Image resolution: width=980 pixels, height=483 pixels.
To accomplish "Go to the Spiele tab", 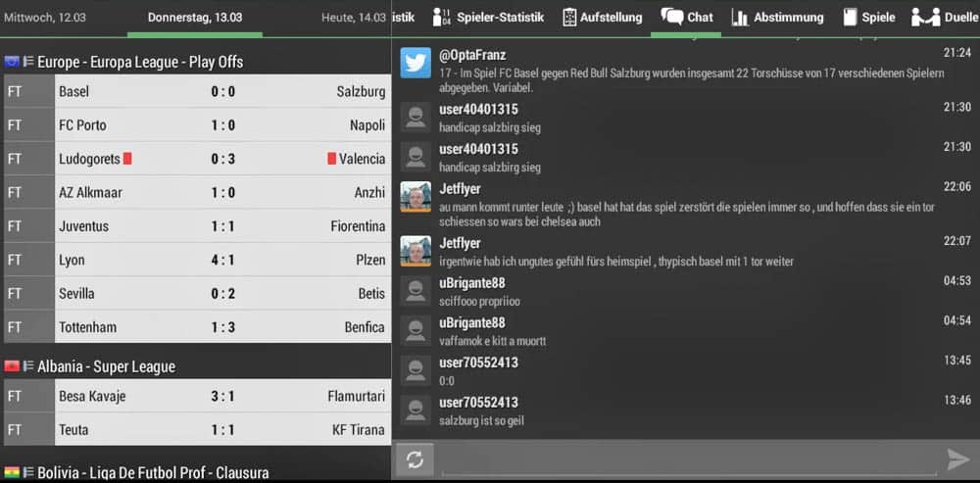I will (x=868, y=18).
